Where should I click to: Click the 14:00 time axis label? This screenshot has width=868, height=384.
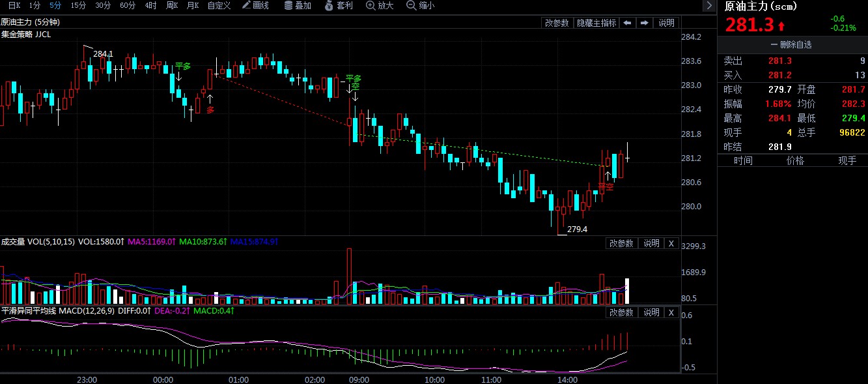567,379
